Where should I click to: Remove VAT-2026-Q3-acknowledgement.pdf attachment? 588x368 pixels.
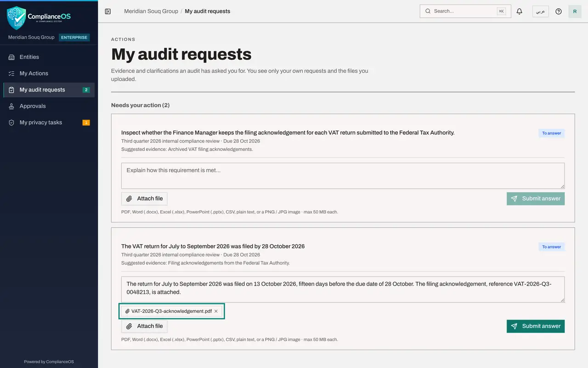(216, 311)
